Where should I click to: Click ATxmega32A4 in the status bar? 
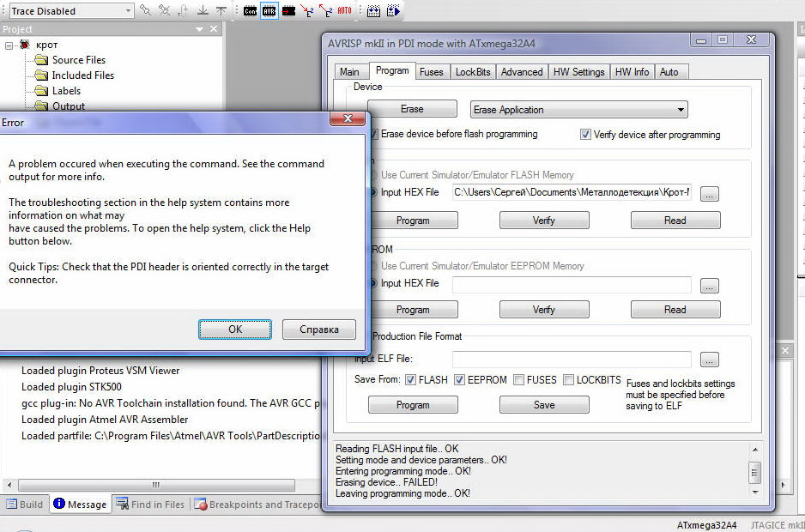(707, 525)
